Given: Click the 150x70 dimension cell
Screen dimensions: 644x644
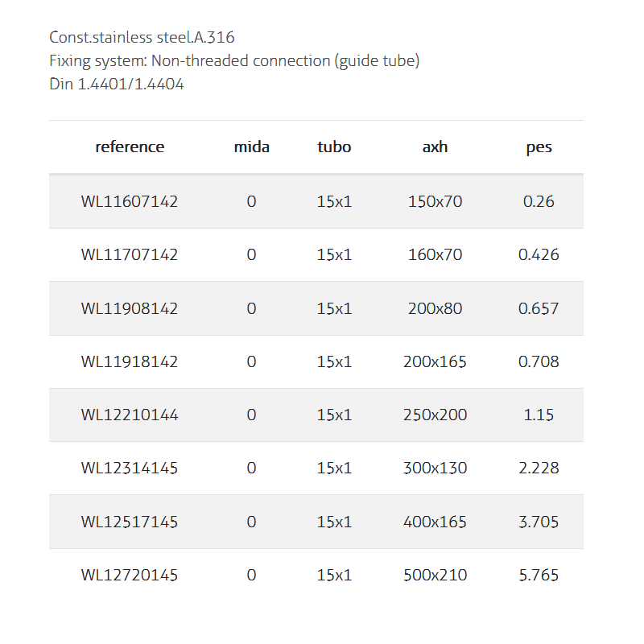Looking at the screenshot, I should pos(435,201).
